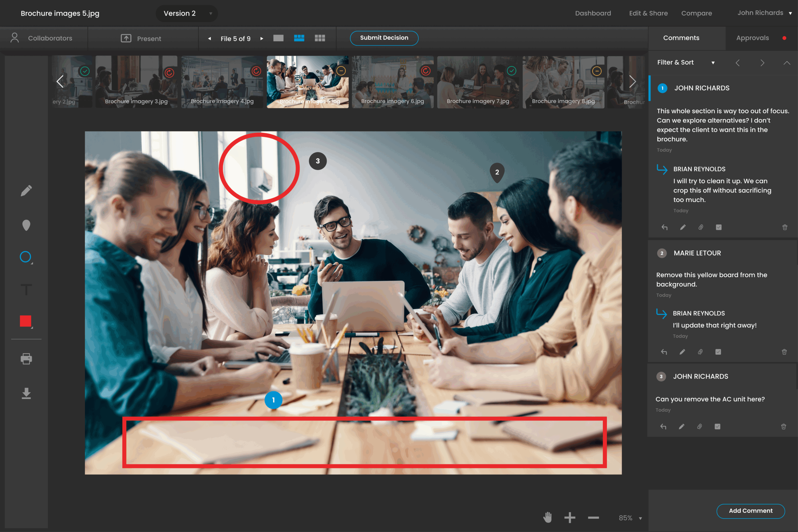Open the Version 2 dropdown
This screenshot has height=532, width=798.
[x=187, y=13]
